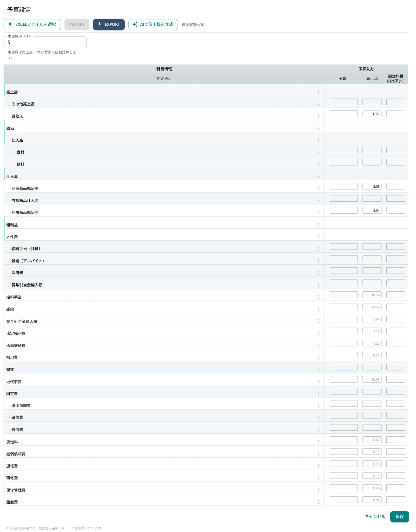Click the 勘定科目内比率 field for 期末商品棚卸高
Screen dimensions: 416x532
(395, 210)
